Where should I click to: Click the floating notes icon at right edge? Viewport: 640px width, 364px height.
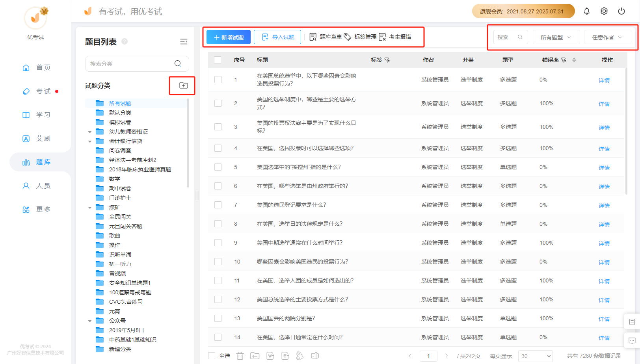(632, 322)
